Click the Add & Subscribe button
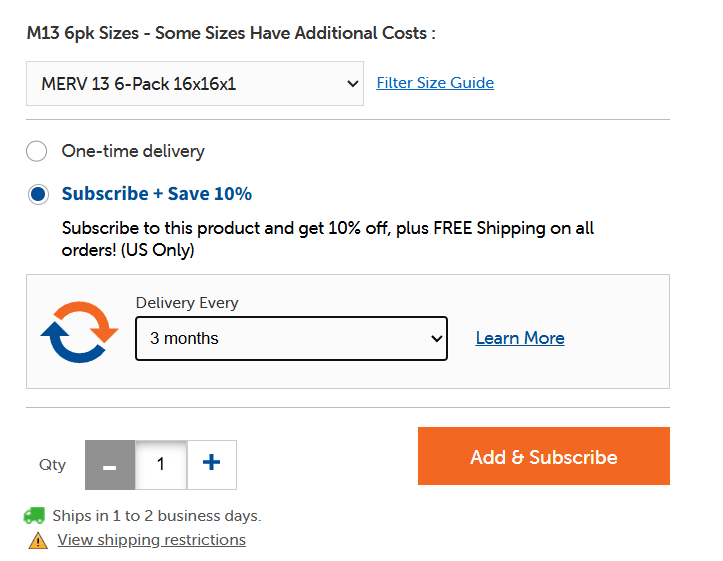Screen dimensions: 723x561 [544, 456]
